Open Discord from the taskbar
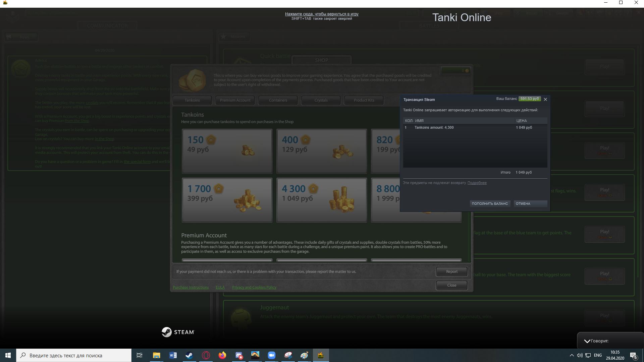644x362 pixels. point(239,355)
